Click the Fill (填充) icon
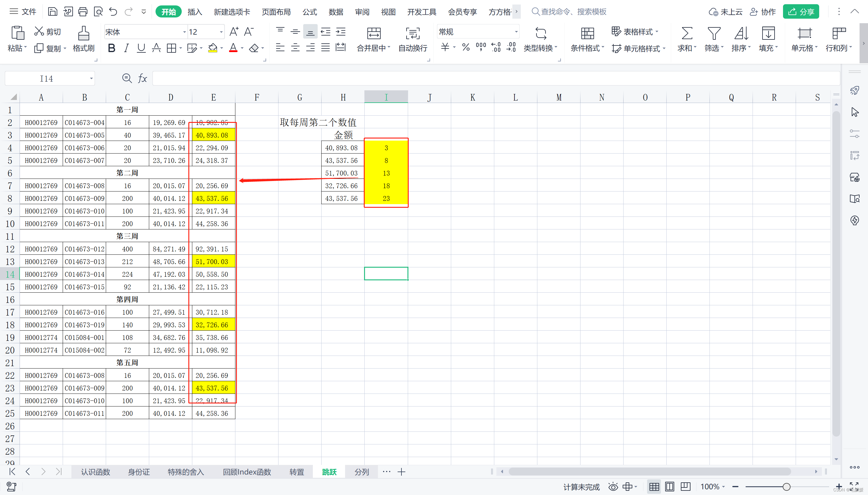The image size is (868, 495). 768,33
